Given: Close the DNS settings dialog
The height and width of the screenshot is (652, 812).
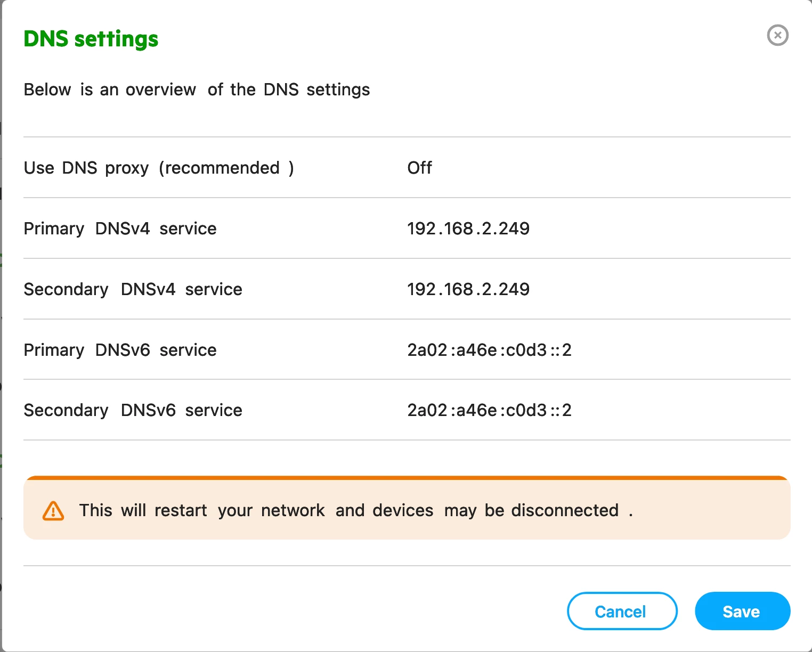Looking at the screenshot, I should click(777, 35).
